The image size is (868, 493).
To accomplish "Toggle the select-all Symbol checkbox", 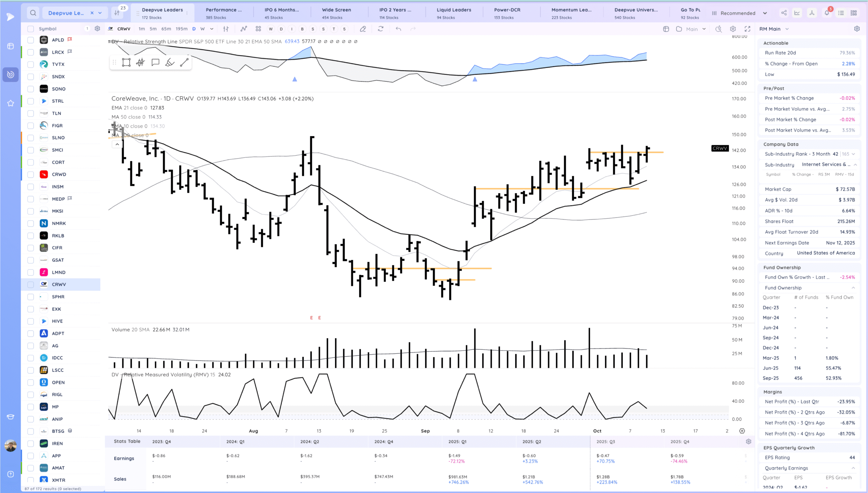I will pyautogui.click(x=31, y=29).
